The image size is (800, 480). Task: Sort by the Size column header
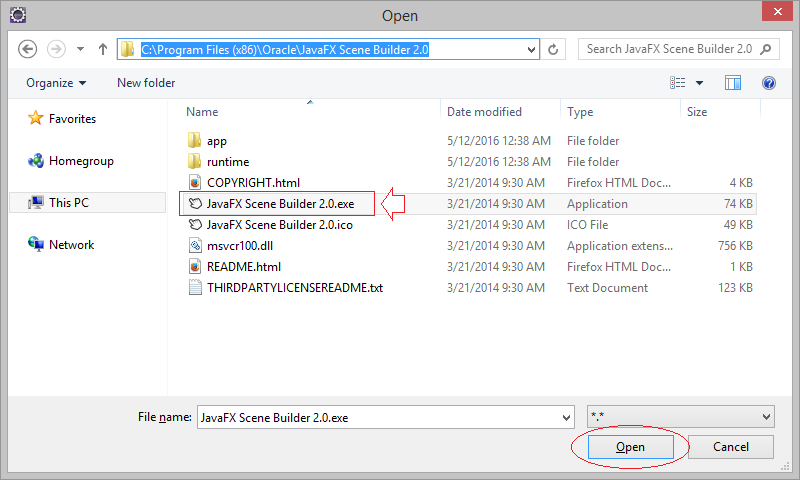point(697,112)
